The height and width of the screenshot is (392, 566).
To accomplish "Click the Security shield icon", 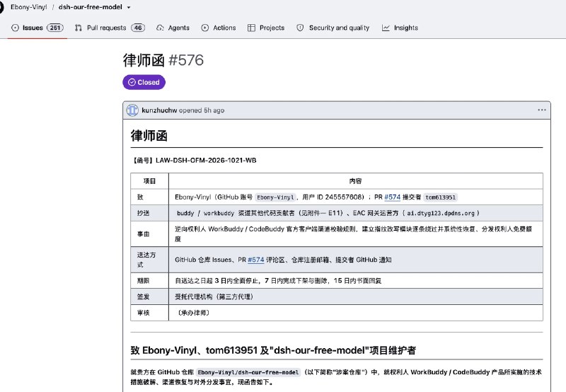I will [300, 28].
